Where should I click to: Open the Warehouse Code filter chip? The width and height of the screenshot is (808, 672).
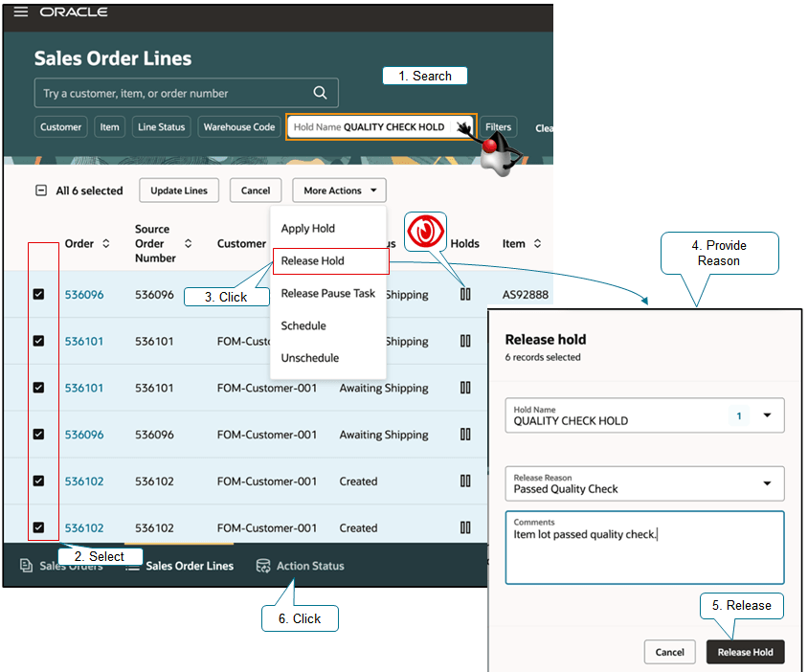pyautogui.click(x=239, y=126)
